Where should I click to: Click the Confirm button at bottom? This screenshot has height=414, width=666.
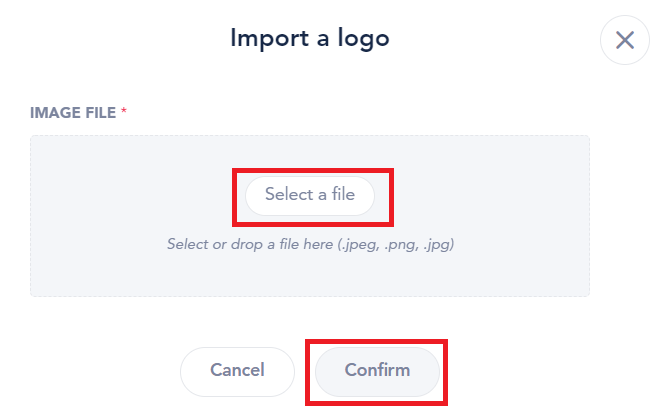coord(377,372)
